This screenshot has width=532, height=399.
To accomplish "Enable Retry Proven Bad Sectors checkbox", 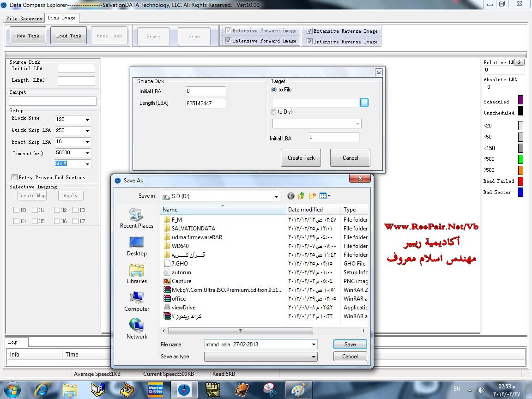I will 15,177.
